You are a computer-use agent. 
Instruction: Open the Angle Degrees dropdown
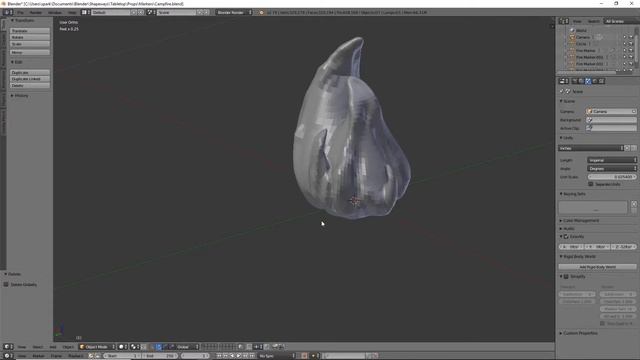[612, 168]
